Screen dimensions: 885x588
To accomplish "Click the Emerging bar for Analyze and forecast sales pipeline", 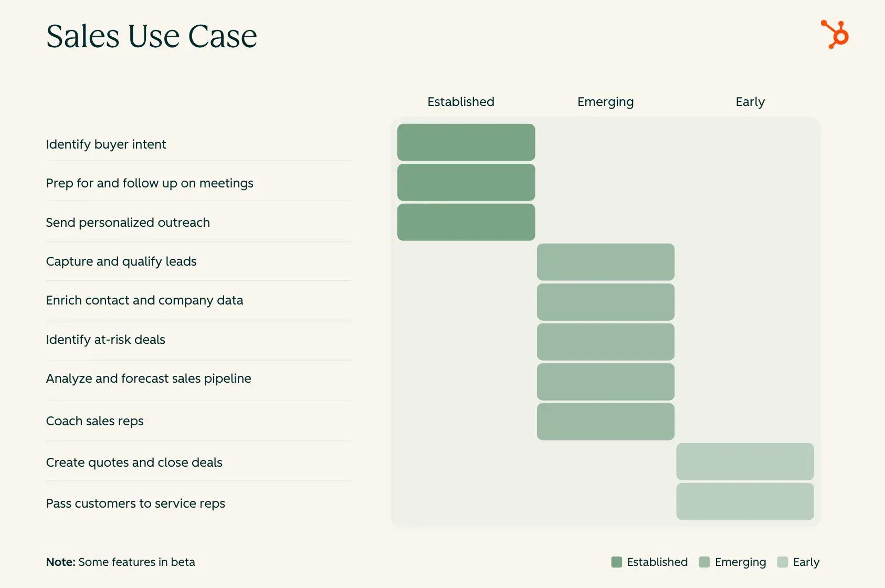I will pos(605,382).
